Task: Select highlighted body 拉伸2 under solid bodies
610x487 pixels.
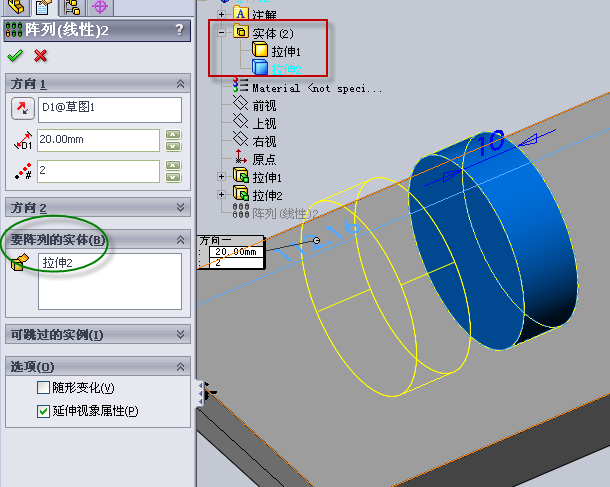Action: click(x=286, y=69)
